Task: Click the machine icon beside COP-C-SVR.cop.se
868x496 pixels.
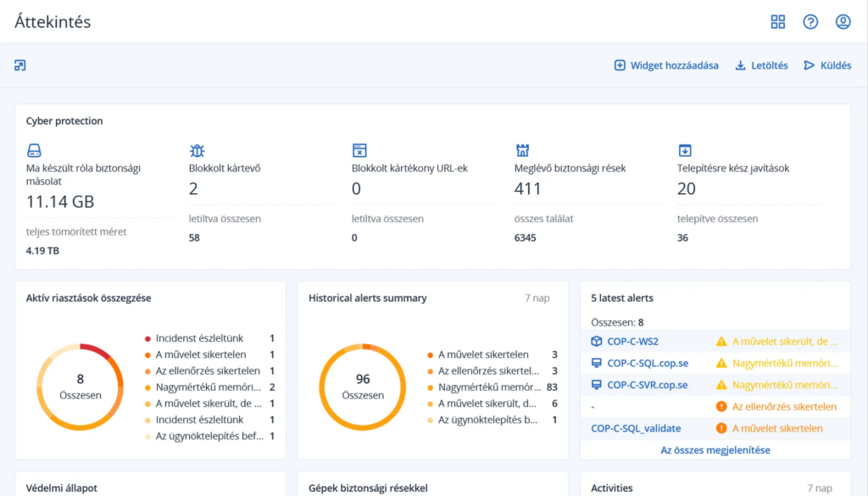Action: coord(596,385)
